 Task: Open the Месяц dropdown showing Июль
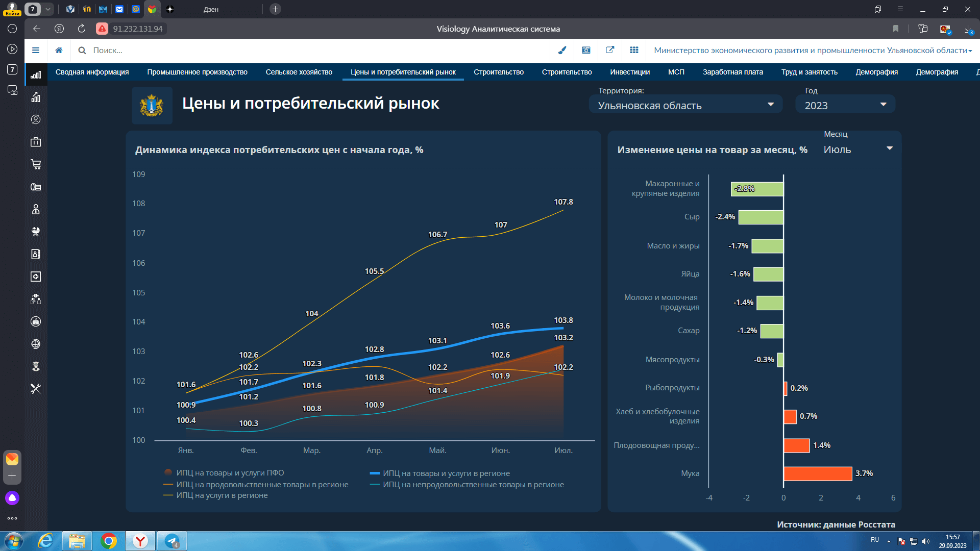pos(859,149)
